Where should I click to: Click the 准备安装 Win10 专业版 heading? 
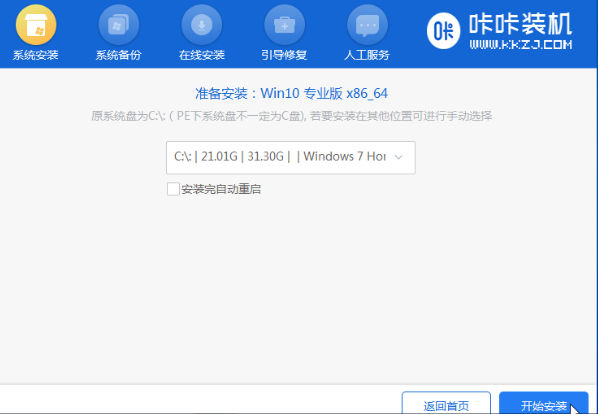click(291, 93)
